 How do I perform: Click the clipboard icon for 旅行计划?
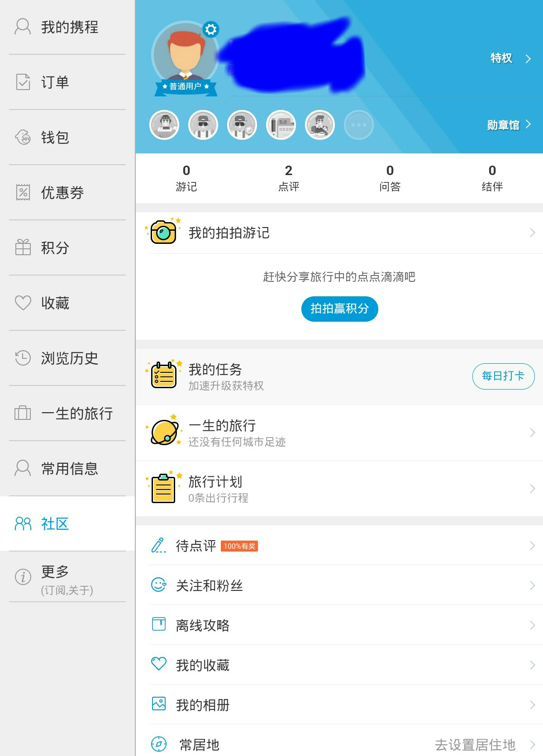coord(163,488)
